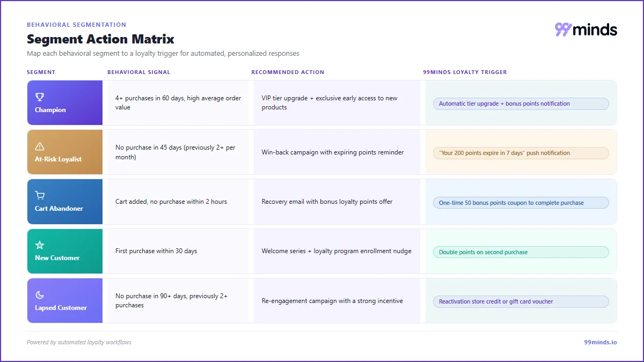Open the 99minds.io link in footer
The height and width of the screenshot is (362, 644).
(601, 342)
